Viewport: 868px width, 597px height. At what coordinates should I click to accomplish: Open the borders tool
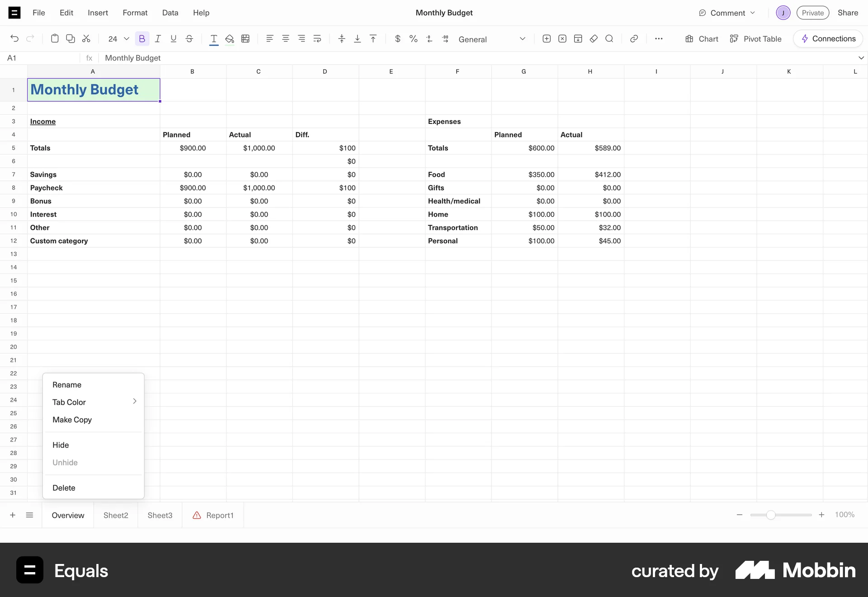(x=245, y=39)
